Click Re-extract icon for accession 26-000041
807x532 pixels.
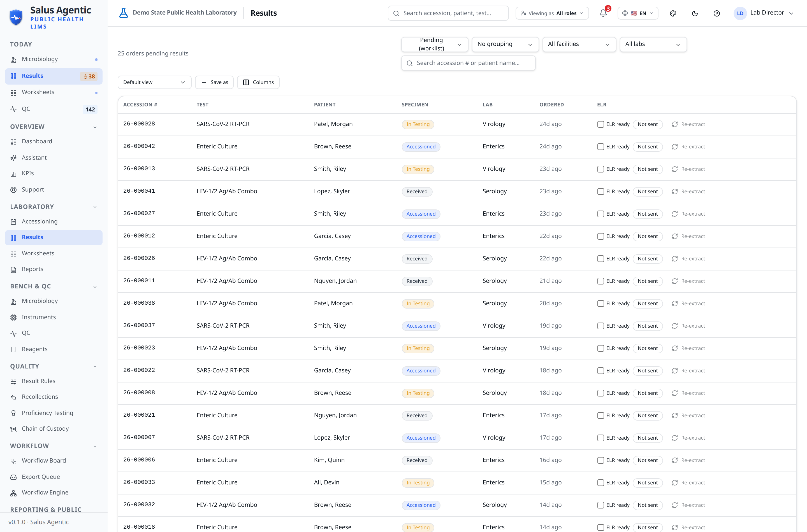(674, 191)
